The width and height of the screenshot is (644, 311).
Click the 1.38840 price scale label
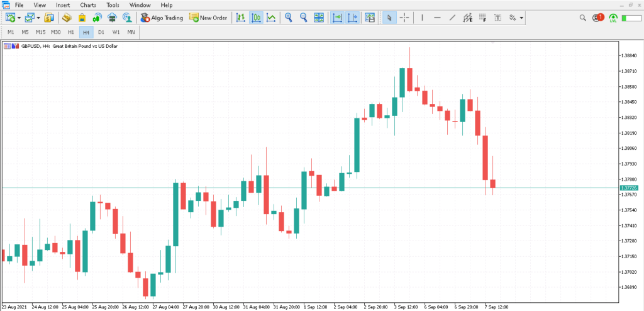coord(629,55)
